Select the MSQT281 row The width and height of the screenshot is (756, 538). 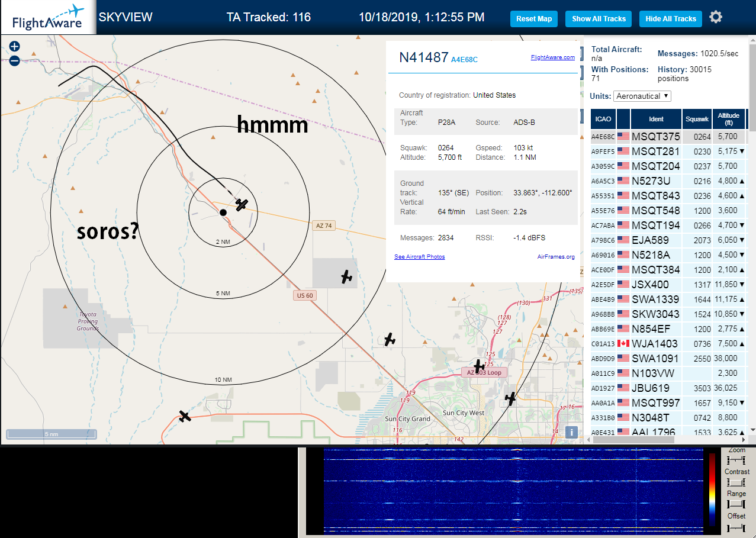point(668,152)
